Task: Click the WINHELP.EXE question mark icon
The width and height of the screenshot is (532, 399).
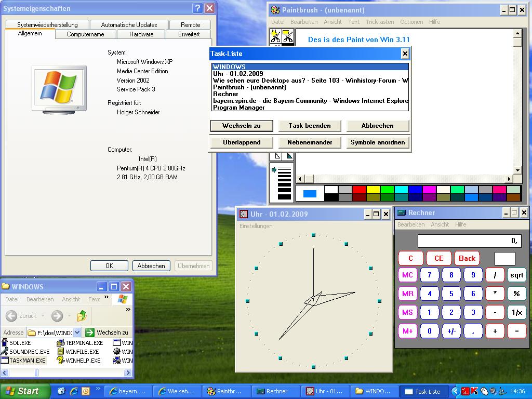Action: (x=61, y=361)
